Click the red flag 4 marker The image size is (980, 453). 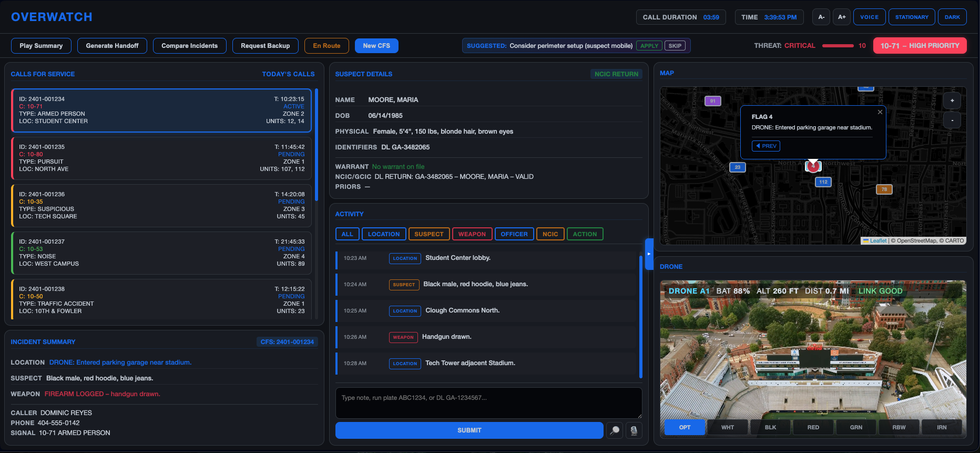(x=813, y=166)
